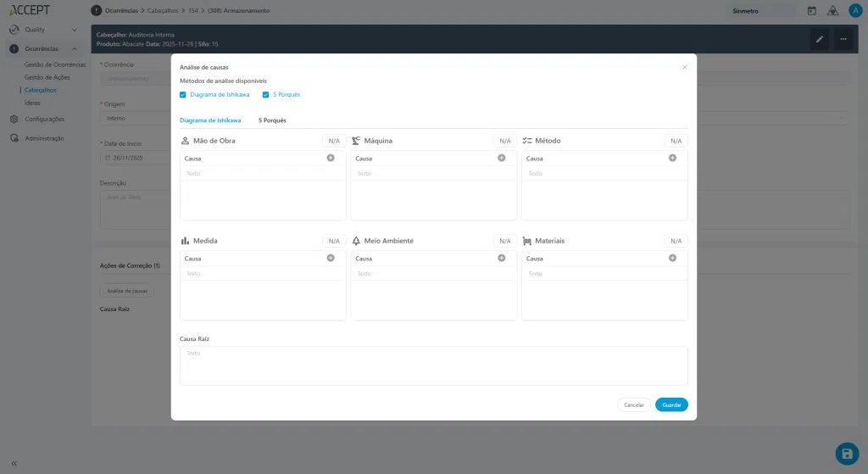This screenshot has height=474, width=868.
Task: Open the three-dots more options menu
Action: pyautogui.click(x=843, y=39)
